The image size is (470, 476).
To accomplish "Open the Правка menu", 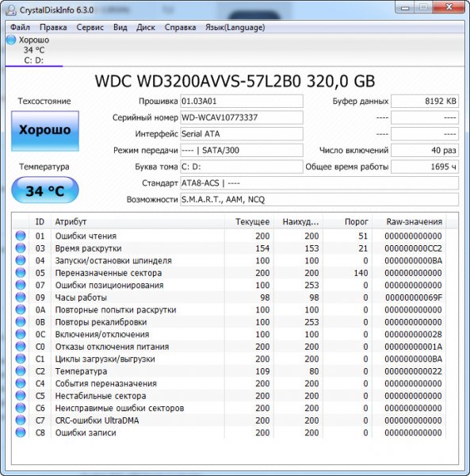I will tap(53, 27).
